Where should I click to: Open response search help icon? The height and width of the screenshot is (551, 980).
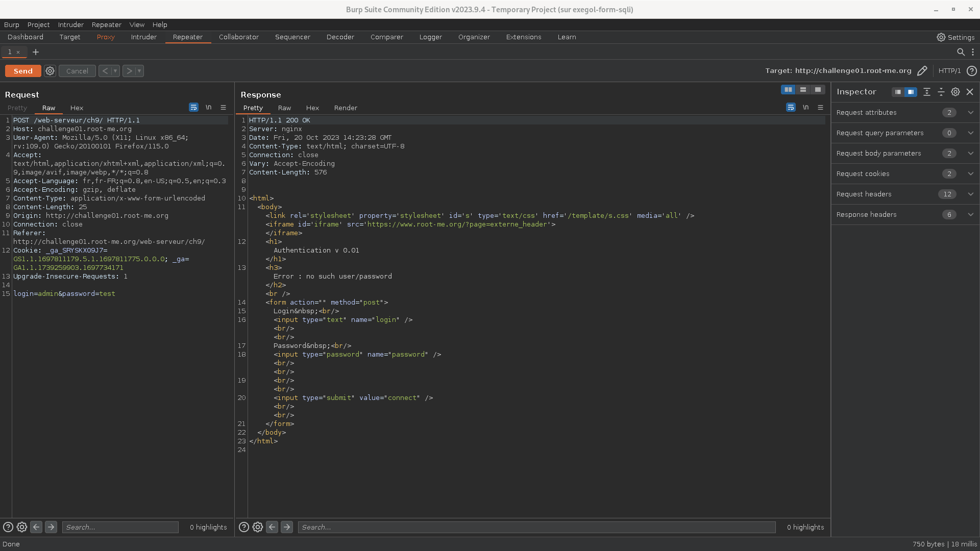244,527
